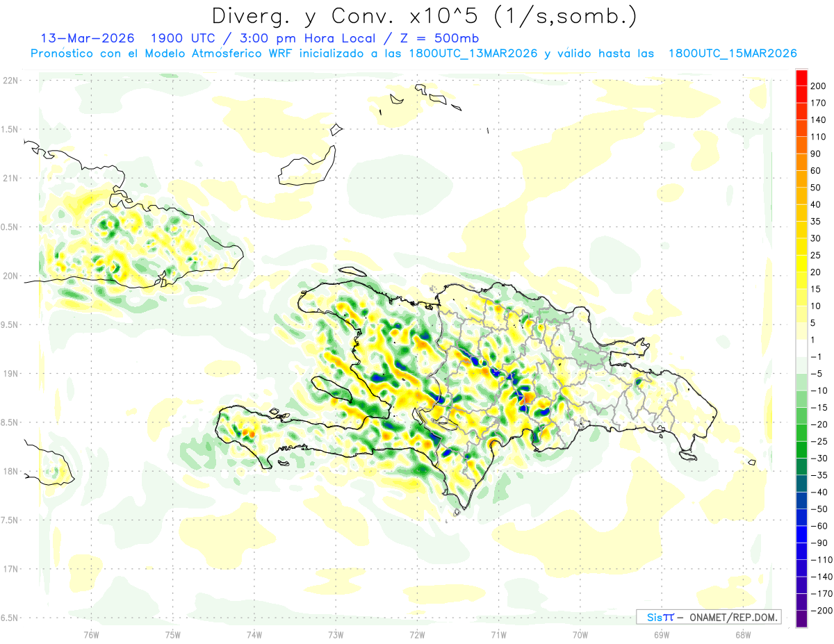Click the -110 value on color scale

click(x=823, y=560)
